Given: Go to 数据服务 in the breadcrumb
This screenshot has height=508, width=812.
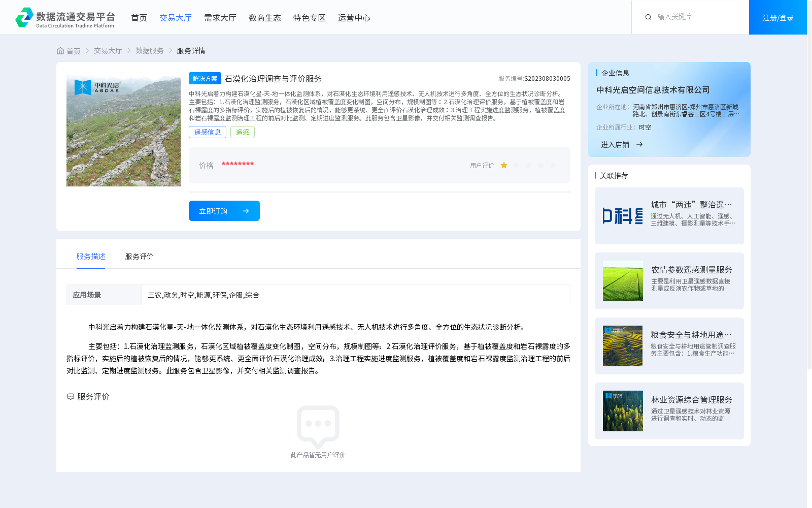Looking at the screenshot, I should 150,51.
